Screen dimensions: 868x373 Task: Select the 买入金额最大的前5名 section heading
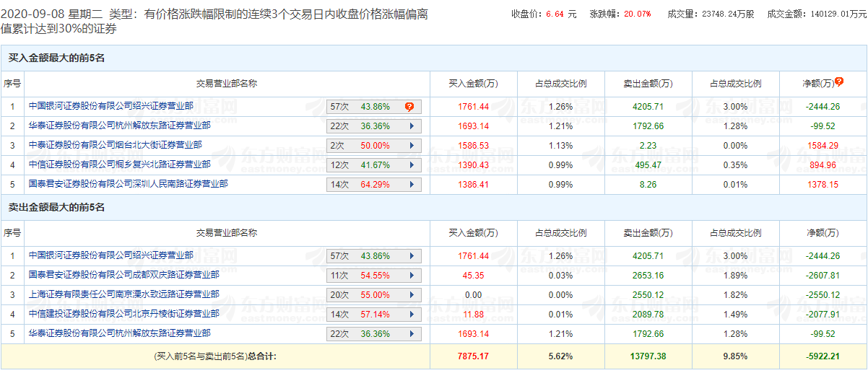tap(57, 58)
